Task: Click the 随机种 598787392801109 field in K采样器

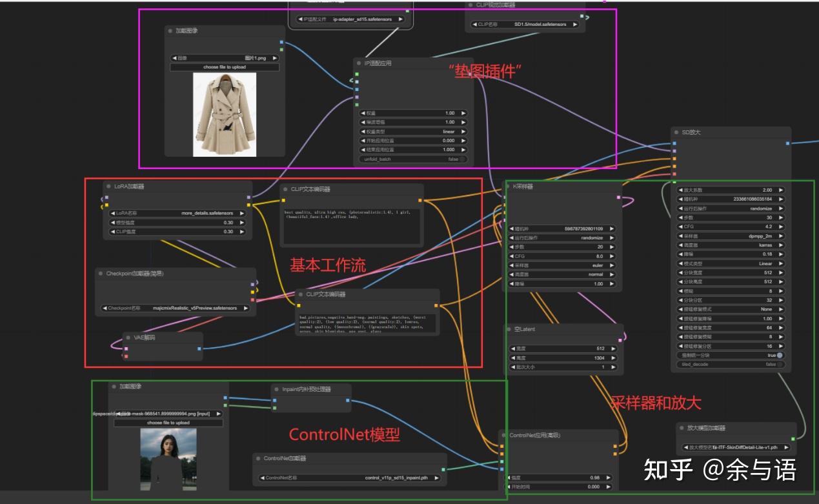Action: click(x=562, y=228)
